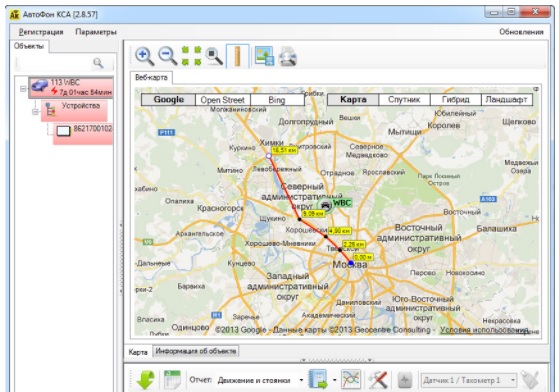The height and width of the screenshot is (392, 559).
Task: Click the 7д 01час 54мин status text
Action: pyautogui.click(x=86, y=93)
